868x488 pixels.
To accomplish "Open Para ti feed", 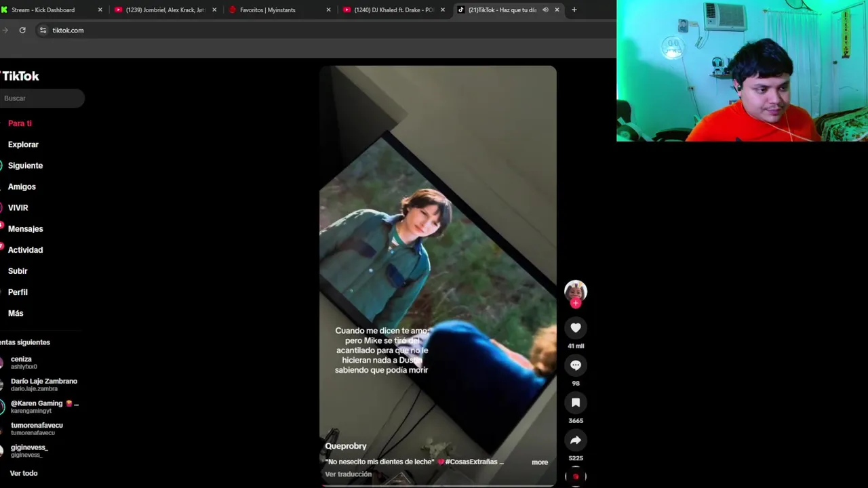I will click(20, 123).
